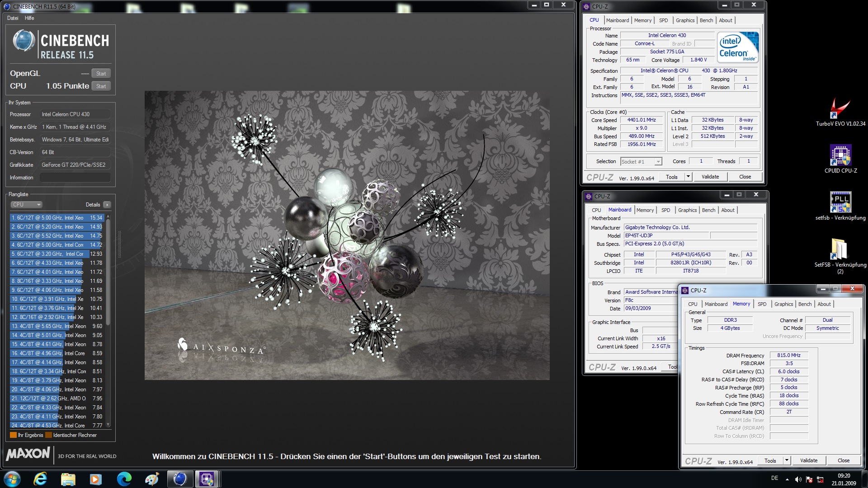Select the setfsb - Verknüpfung desktop icon
Screen dimensions: 868x488
click(x=840, y=206)
